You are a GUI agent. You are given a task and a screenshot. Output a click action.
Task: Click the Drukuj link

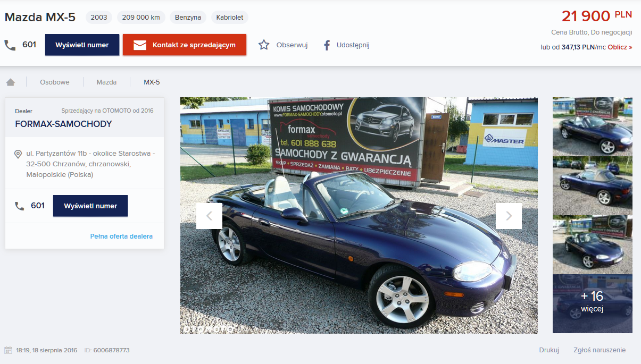click(549, 350)
